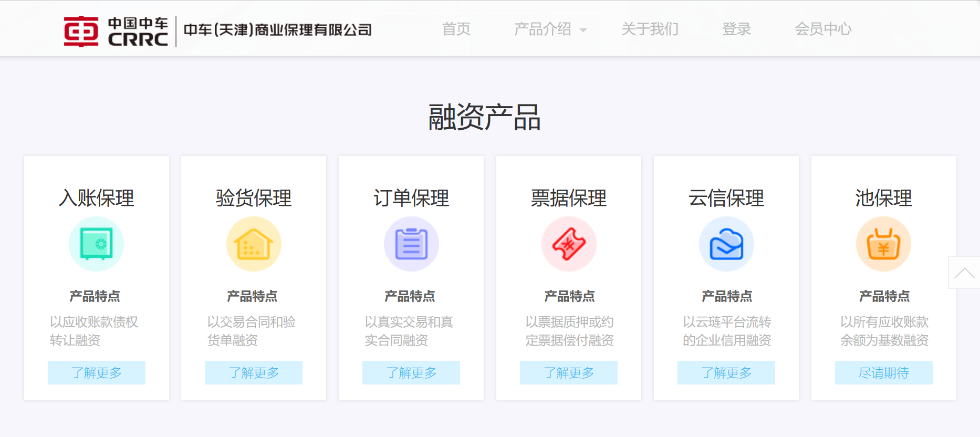The width and height of the screenshot is (980, 437).
Task: Click the warehouse icon for 验货保理
Action: [x=254, y=244]
